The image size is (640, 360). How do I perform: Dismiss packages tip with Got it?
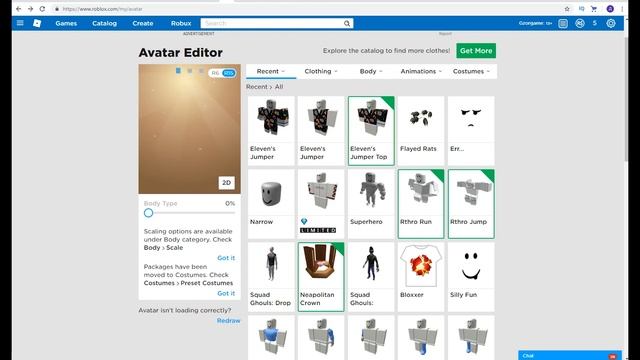click(226, 293)
